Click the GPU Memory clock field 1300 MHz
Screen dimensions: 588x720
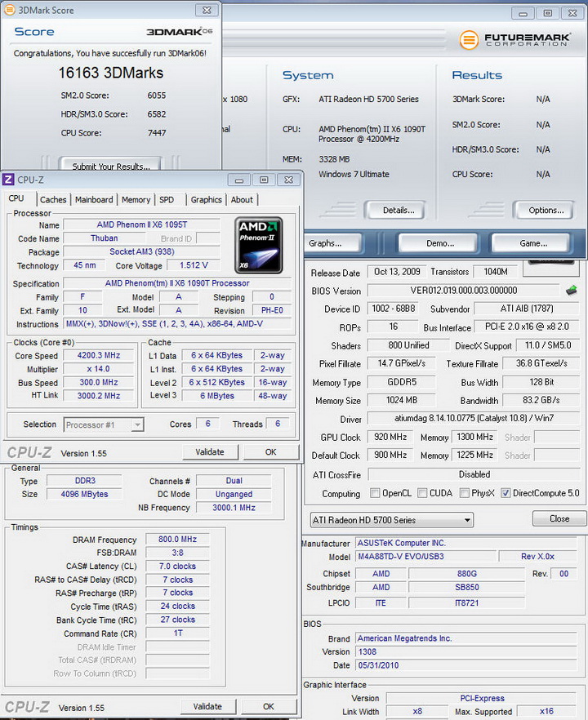click(x=475, y=438)
